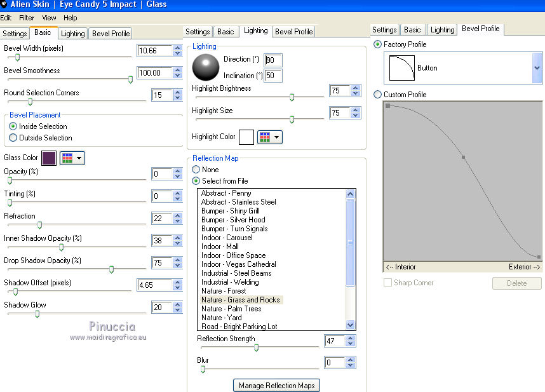545x392 pixels.
Task: Increase Bevel Width using the up arrow
Action: (x=177, y=48)
